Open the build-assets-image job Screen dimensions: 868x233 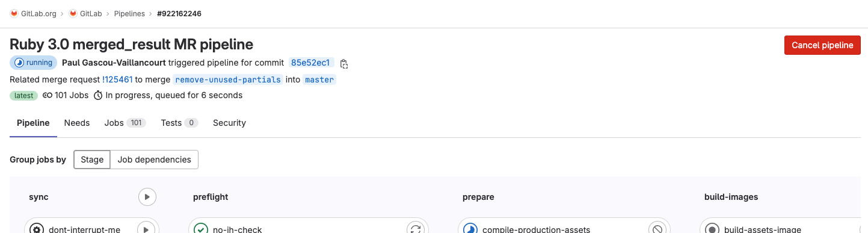[x=762, y=229]
